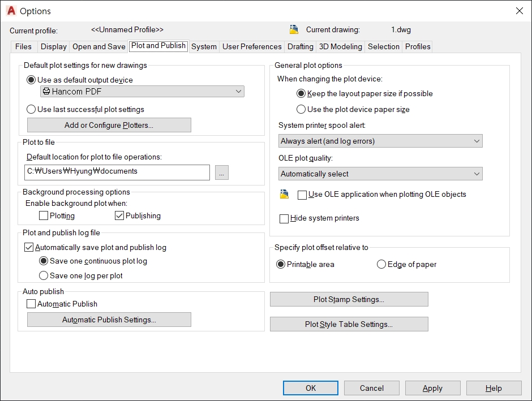Click the Apply button

click(432, 388)
